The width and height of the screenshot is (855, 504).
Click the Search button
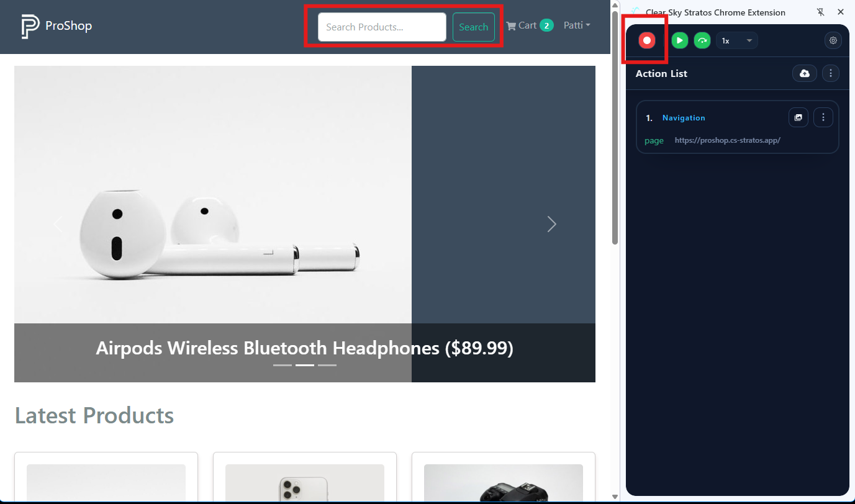[473, 27]
